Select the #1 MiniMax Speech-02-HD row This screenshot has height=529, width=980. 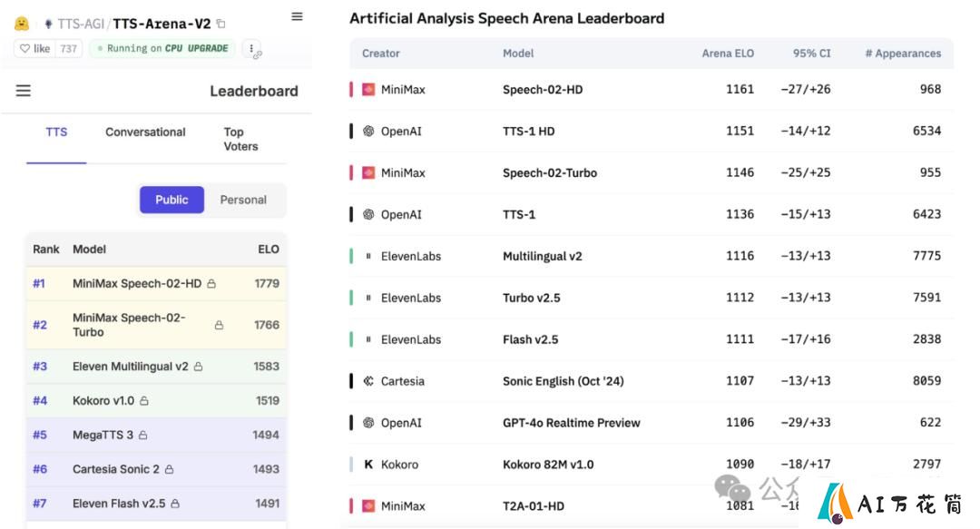point(156,284)
